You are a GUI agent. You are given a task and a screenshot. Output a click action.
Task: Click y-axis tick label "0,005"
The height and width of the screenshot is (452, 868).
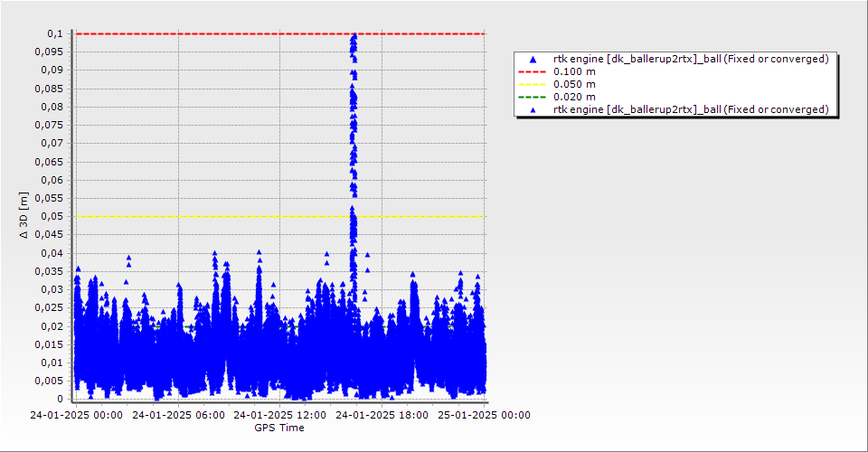[x=49, y=381]
